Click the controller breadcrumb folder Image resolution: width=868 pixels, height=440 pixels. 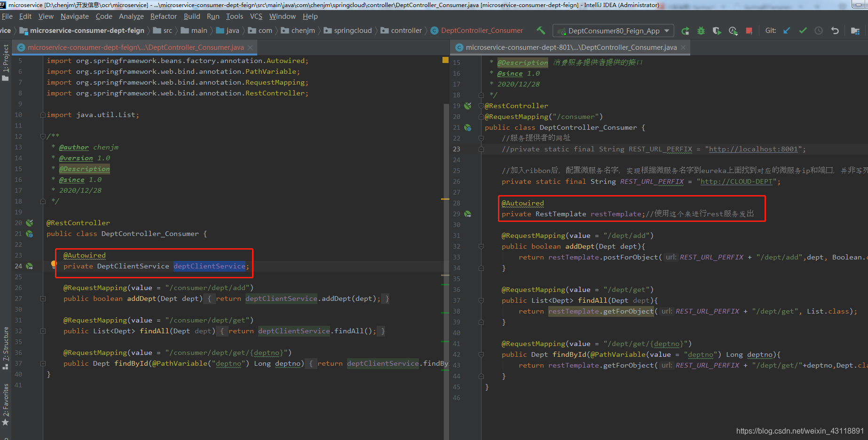[402, 31]
